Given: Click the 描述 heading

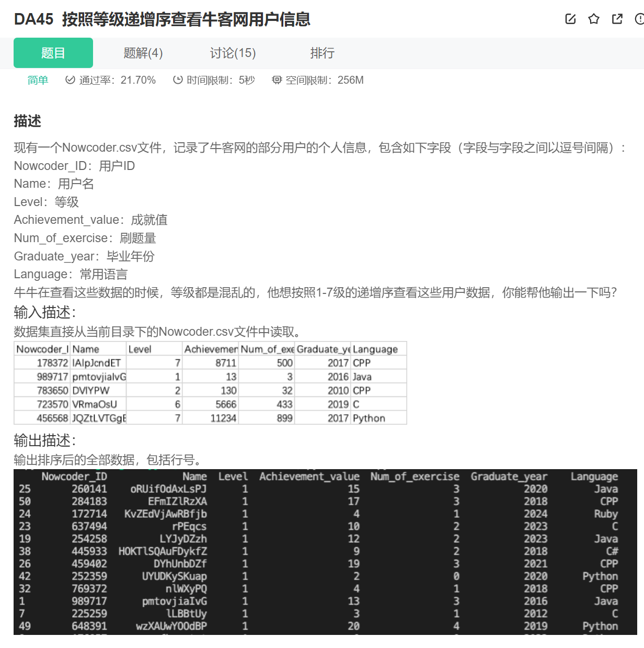Looking at the screenshot, I should tap(27, 121).
